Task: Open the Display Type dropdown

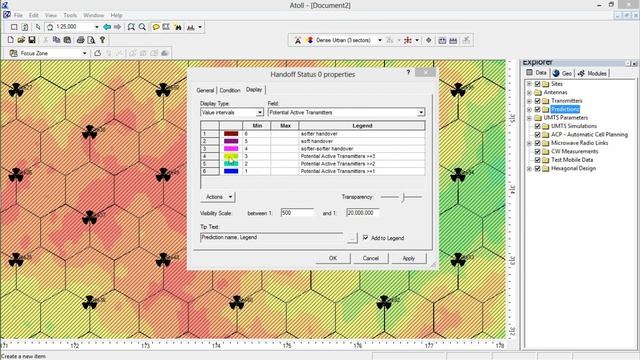Action: pos(260,112)
